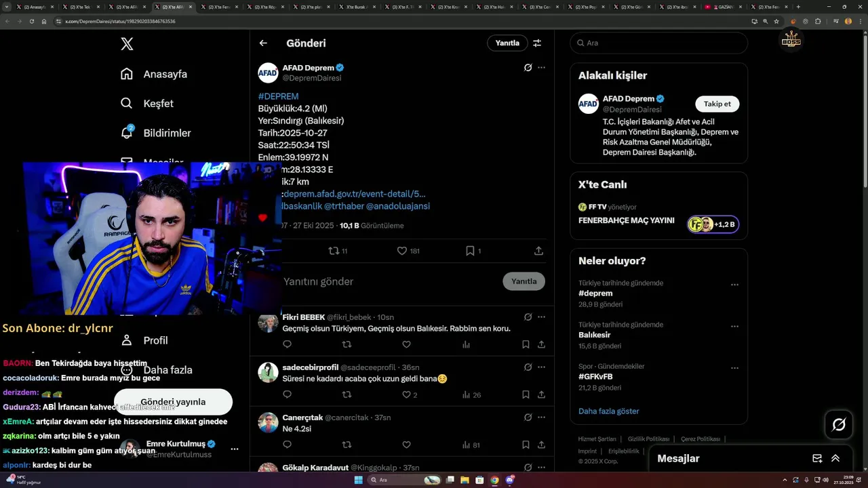
Task: Go back with the arrow beside Gönderi
Action: (263, 43)
